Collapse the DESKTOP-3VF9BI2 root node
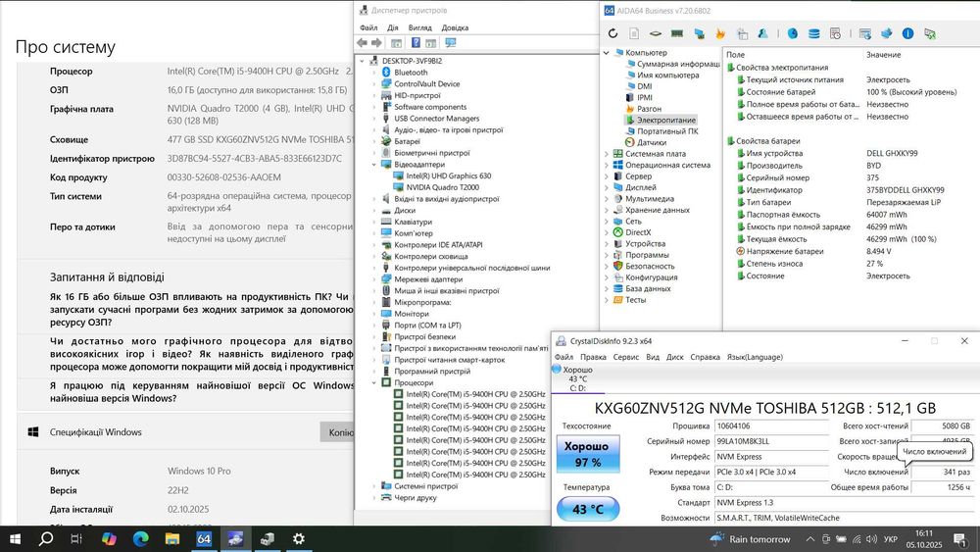Image resolution: width=980 pixels, height=552 pixels. [362, 61]
